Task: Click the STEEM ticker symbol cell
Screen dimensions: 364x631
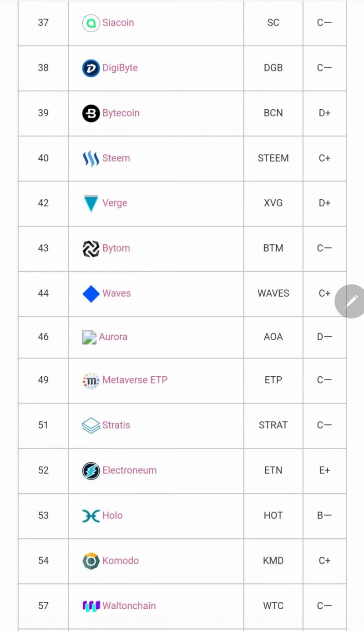Action: pos(273,158)
